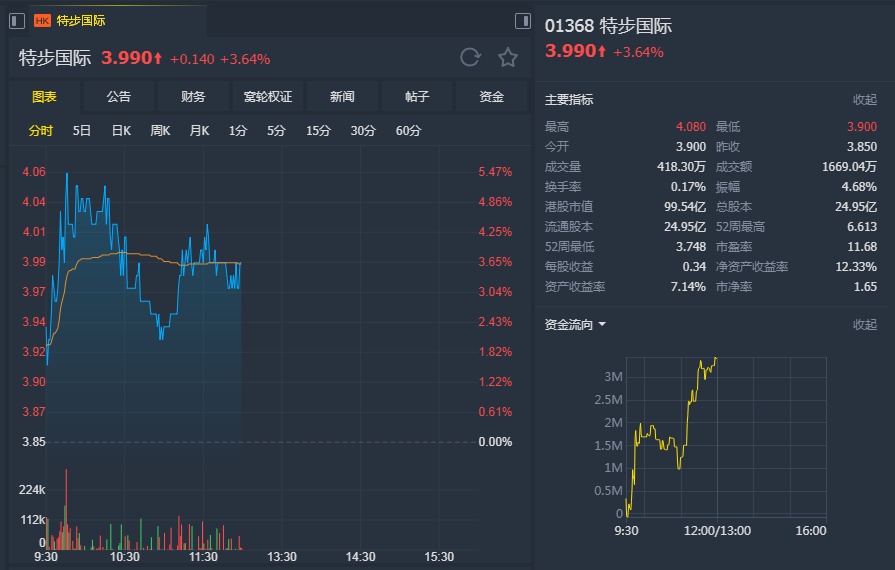
Task: Click the 60分 interval button
Action: [408, 131]
